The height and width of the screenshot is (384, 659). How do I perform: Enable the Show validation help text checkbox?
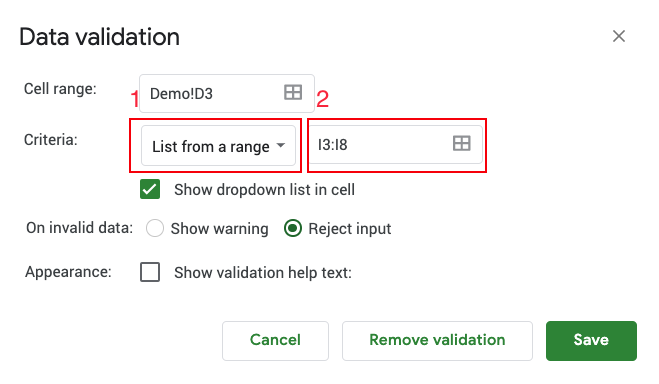point(150,272)
